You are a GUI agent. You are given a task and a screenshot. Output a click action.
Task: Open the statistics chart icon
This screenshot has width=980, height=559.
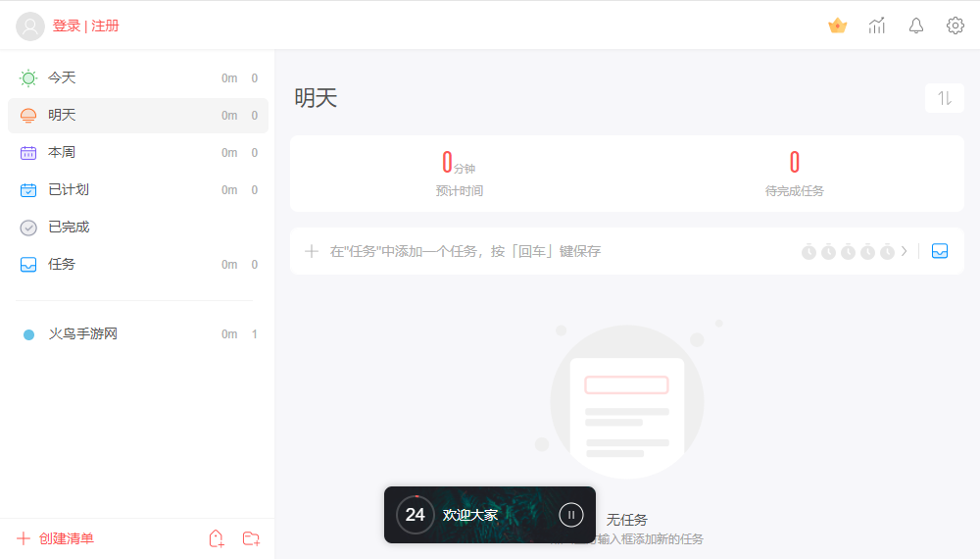(x=877, y=25)
